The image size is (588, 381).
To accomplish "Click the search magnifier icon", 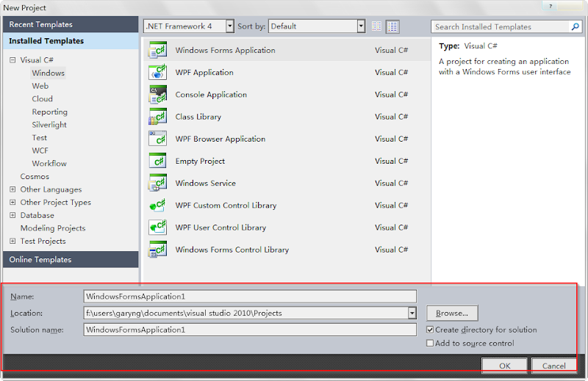I will [575, 26].
